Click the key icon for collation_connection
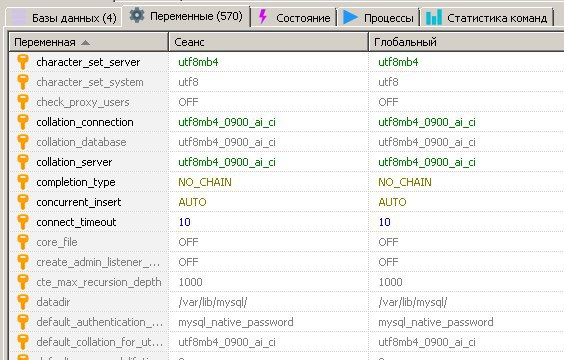 23,122
